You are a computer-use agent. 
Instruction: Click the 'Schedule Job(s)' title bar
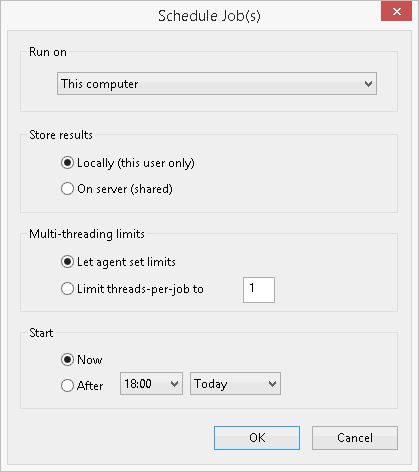(x=209, y=16)
